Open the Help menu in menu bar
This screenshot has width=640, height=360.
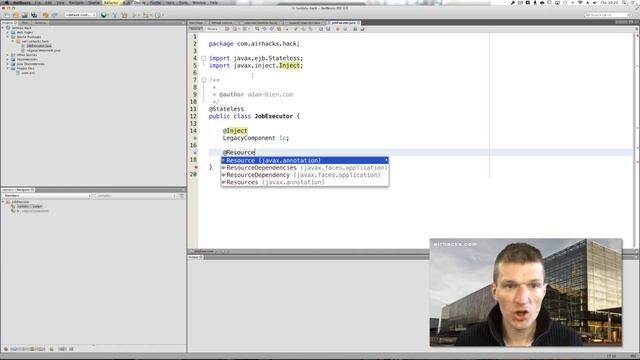pos(213,2)
